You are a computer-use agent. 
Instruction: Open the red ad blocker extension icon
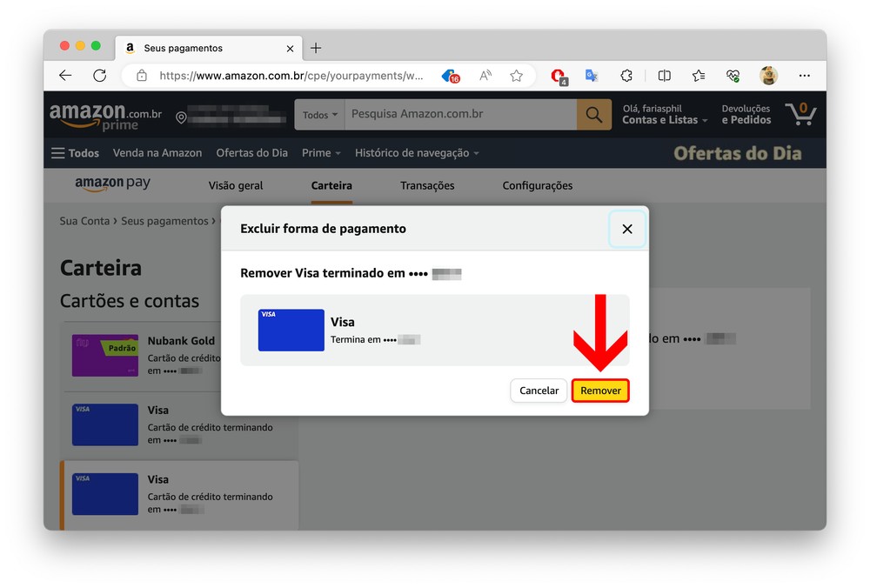tap(559, 76)
